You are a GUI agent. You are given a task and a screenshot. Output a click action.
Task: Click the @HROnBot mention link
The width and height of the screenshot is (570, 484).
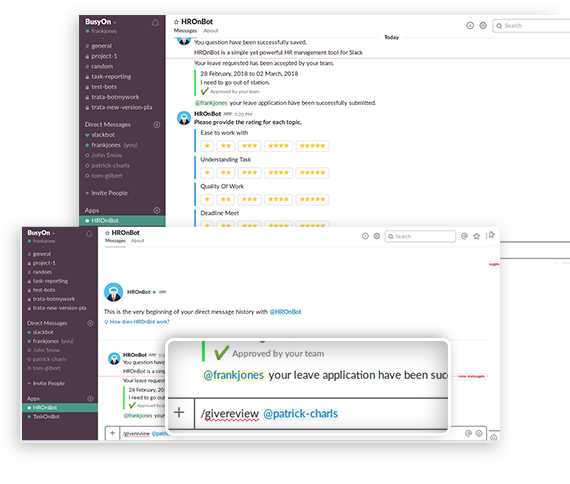click(x=285, y=312)
